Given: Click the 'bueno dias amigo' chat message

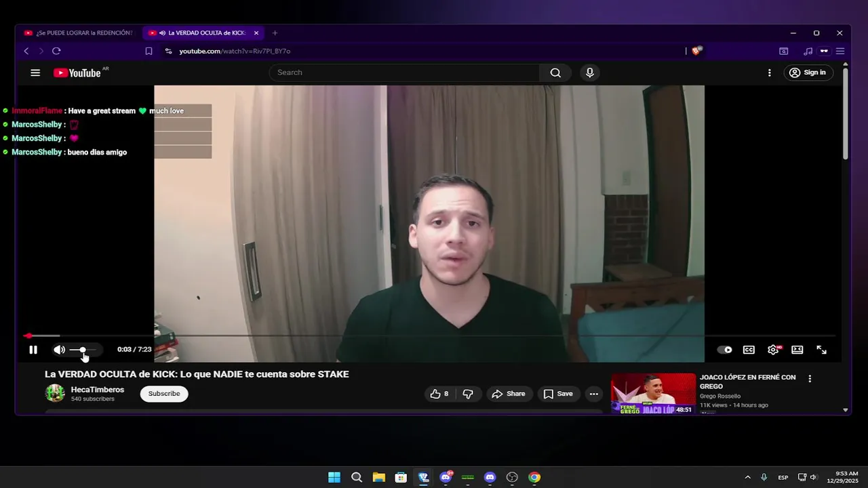Looking at the screenshot, I should tap(98, 152).
